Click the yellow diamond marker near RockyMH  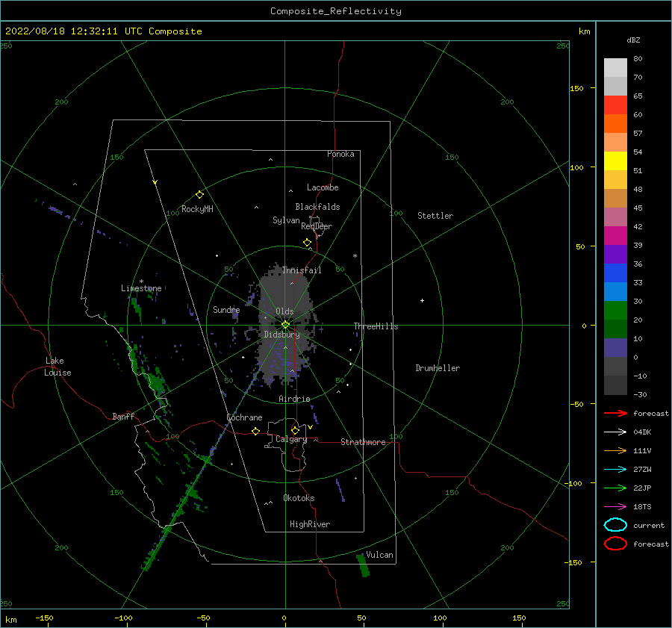tap(199, 195)
